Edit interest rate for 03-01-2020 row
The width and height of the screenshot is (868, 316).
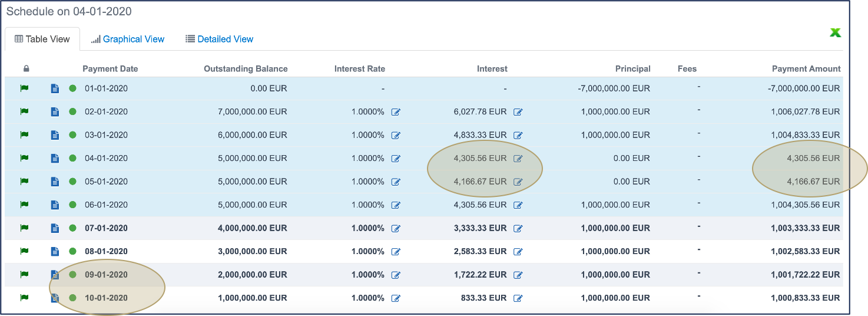[396, 135]
